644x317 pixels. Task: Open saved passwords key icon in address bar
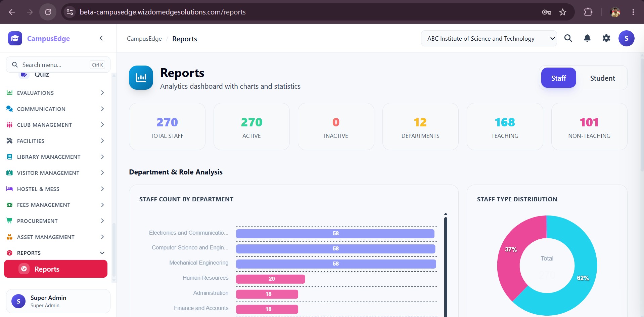(547, 12)
